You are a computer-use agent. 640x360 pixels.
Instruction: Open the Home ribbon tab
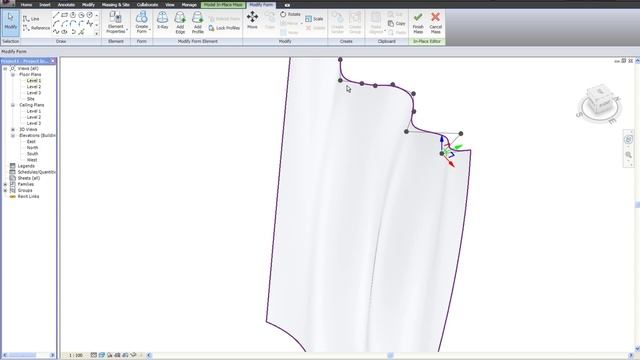(x=26, y=5)
